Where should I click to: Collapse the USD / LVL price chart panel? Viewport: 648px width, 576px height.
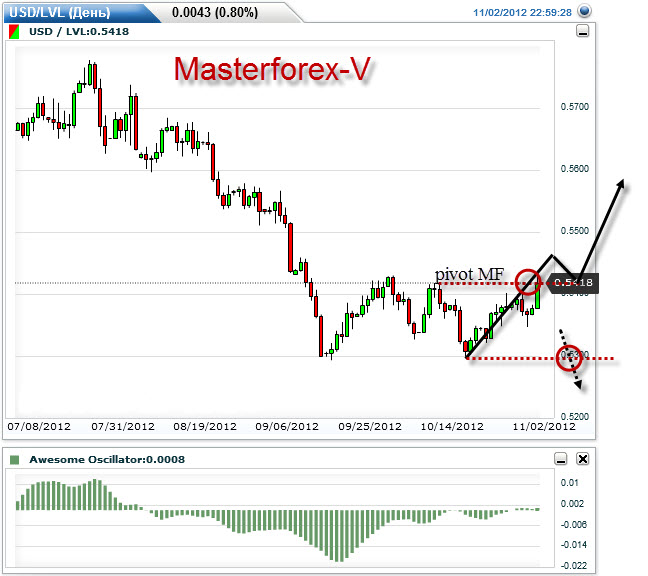583,31
